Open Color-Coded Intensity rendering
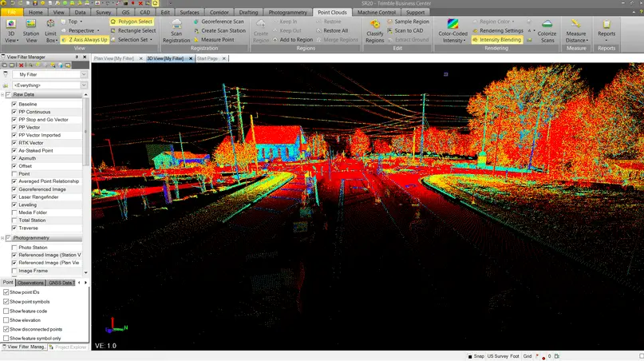Screen dimensions: 644x361 pyautogui.click(x=452, y=30)
